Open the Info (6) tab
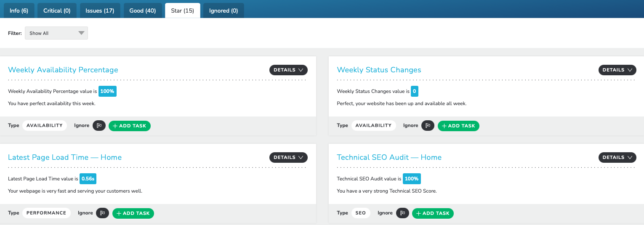This screenshot has height=225, width=644. (x=19, y=11)
